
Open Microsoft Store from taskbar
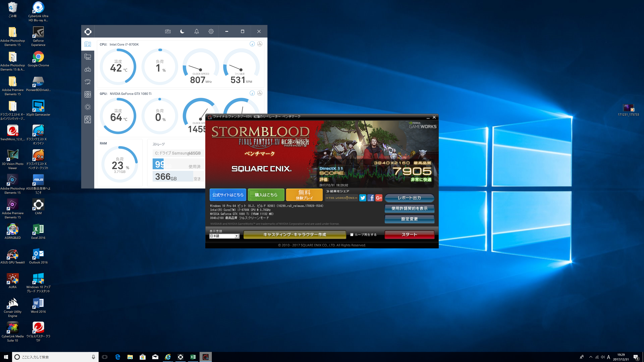coord(143,357)
